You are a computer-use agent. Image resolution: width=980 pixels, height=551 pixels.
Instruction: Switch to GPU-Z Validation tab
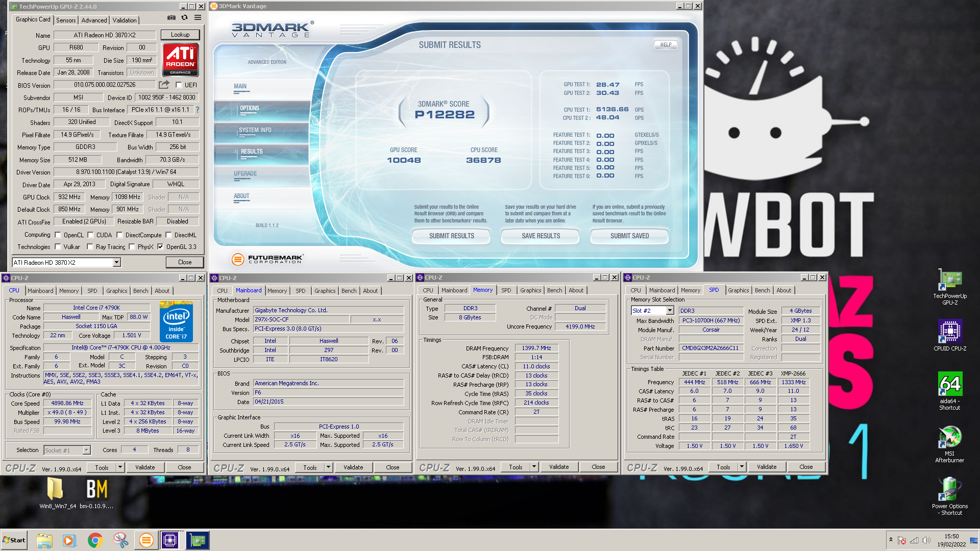pyautogui.click(x=125, y=20)
